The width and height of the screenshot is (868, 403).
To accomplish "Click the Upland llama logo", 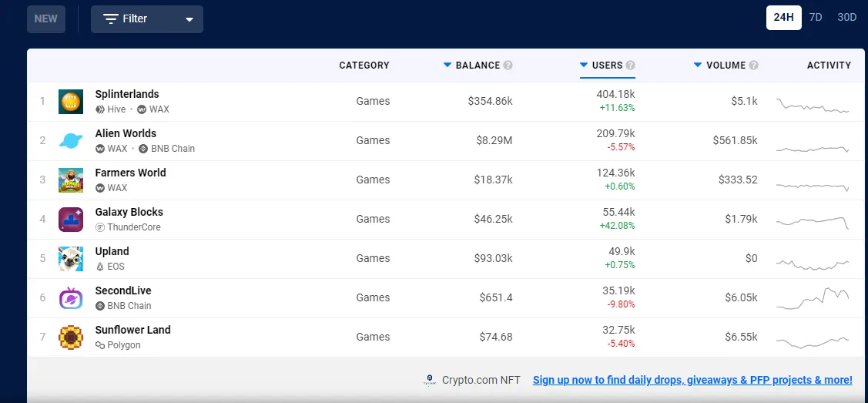I will [x=71, y=258].
